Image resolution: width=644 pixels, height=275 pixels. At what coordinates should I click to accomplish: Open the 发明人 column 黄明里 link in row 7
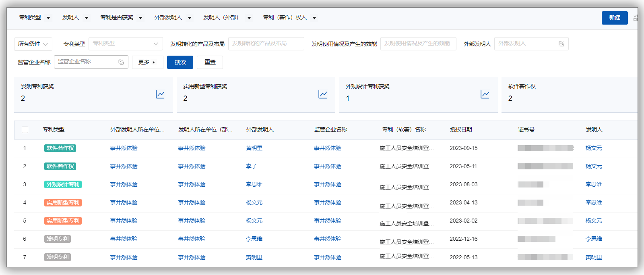pyautogui.click(x=594, y=257)
